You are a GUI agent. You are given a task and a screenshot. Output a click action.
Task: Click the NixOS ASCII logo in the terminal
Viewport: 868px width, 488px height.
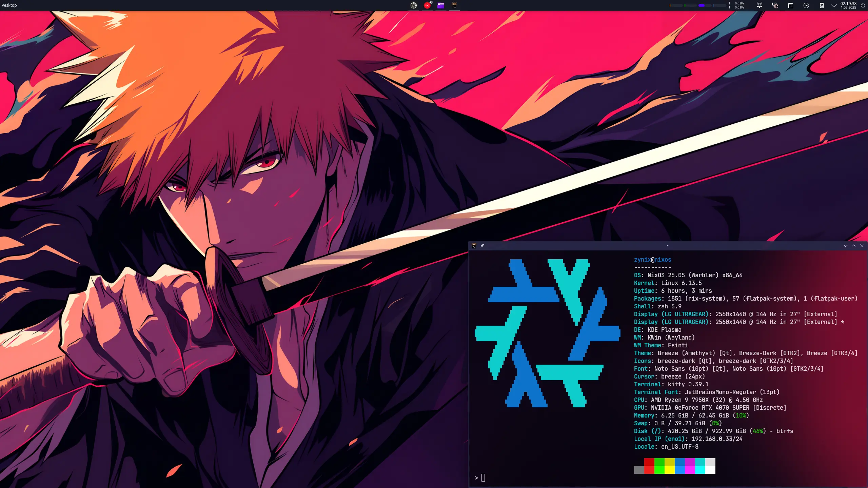pyautogui.click(x=548, y=333)
